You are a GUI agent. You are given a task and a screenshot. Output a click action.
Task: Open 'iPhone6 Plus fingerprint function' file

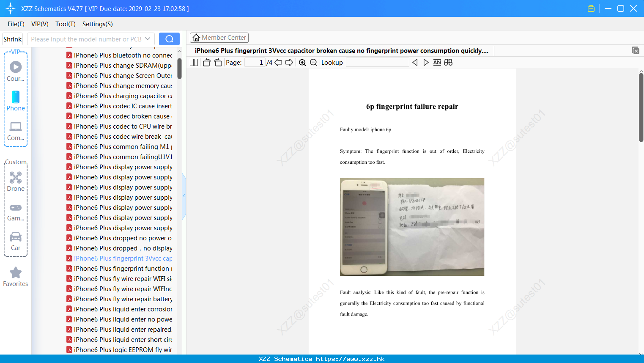tap(119, 269)
